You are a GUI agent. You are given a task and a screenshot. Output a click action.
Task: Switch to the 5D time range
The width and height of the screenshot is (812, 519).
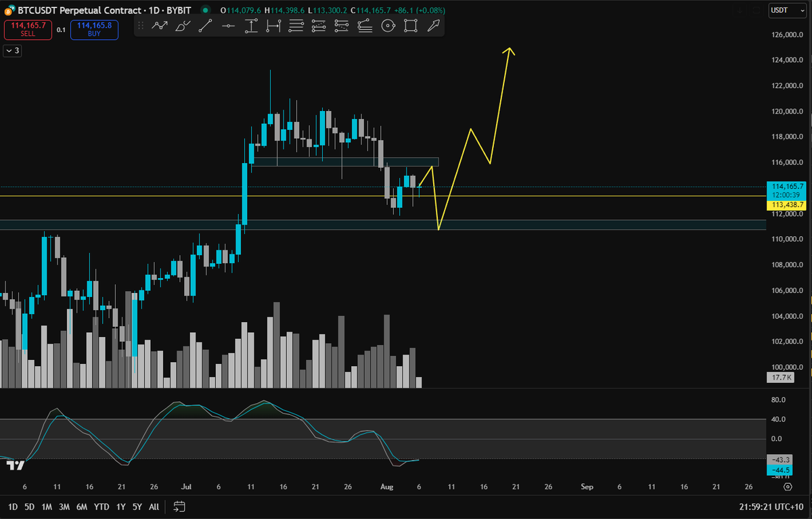click(x=30, y=506)
